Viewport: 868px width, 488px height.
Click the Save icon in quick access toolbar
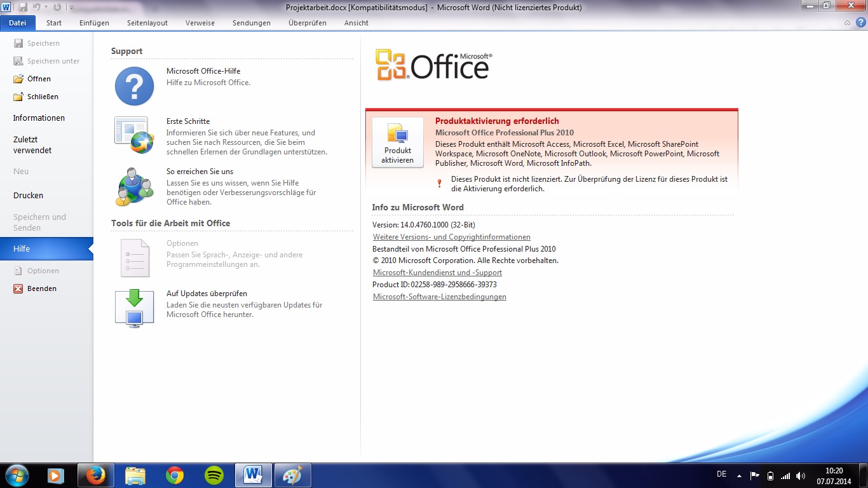pyautogui.click(x=23, y=7)
